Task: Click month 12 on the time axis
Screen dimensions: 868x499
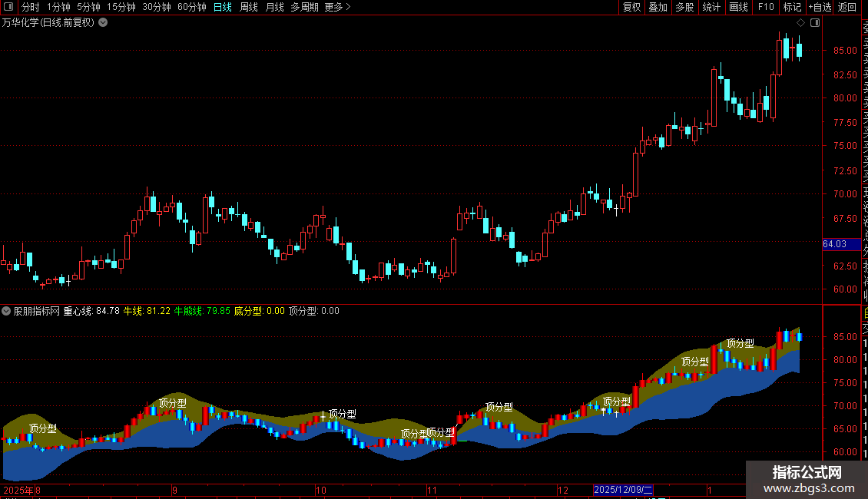Action: (563, 490)
